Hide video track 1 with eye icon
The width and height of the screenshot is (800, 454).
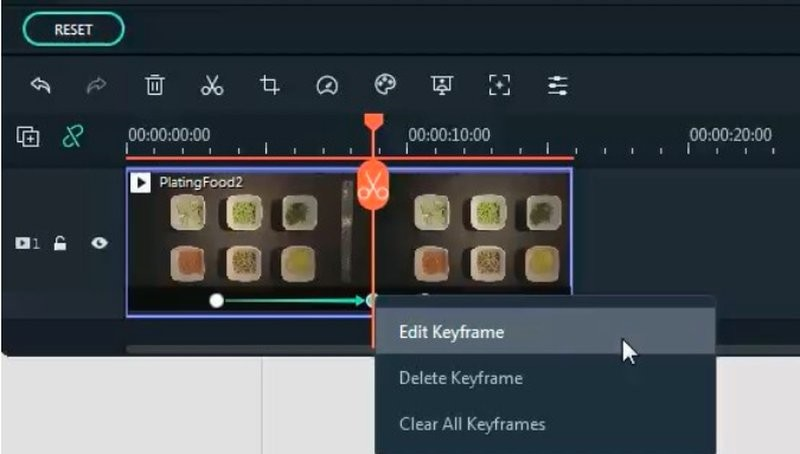point(99,243)
